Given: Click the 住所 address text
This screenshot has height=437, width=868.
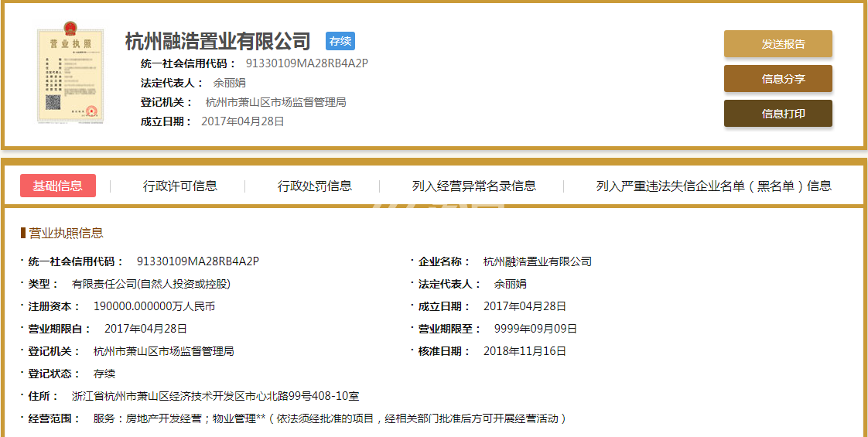Looking at the screenshot, I should point(216,396).
